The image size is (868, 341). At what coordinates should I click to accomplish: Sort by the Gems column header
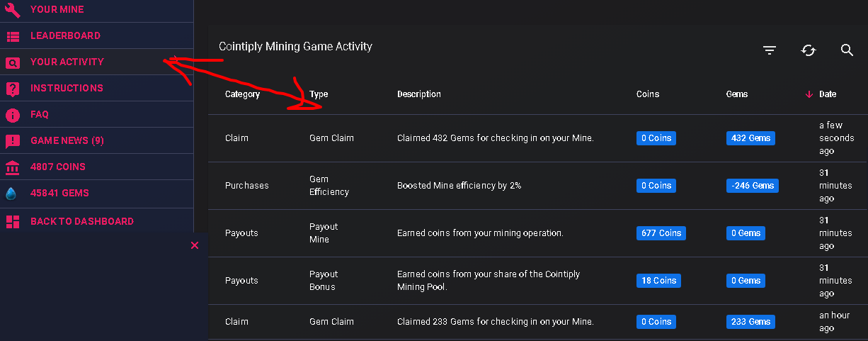tap(736, 94)
